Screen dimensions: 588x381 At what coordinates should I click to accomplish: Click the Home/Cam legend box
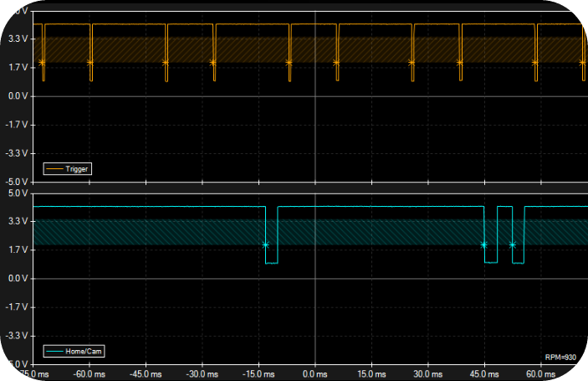point(74,352)
